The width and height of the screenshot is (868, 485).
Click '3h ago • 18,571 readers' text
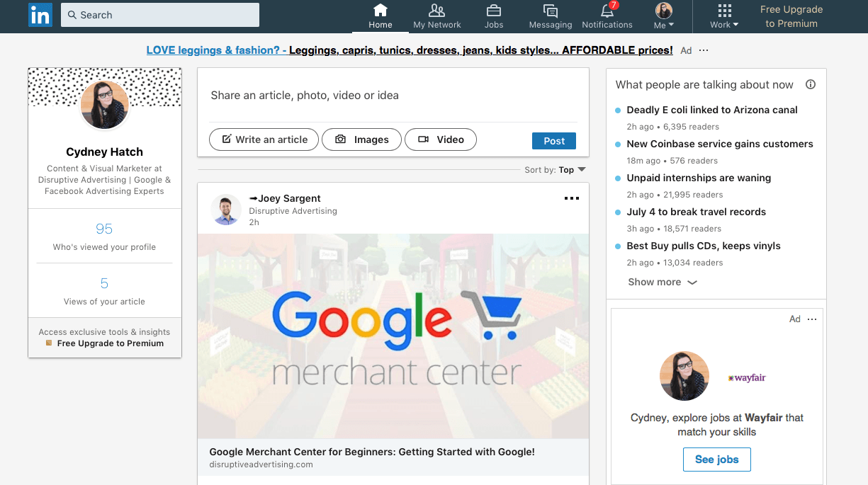674,229
